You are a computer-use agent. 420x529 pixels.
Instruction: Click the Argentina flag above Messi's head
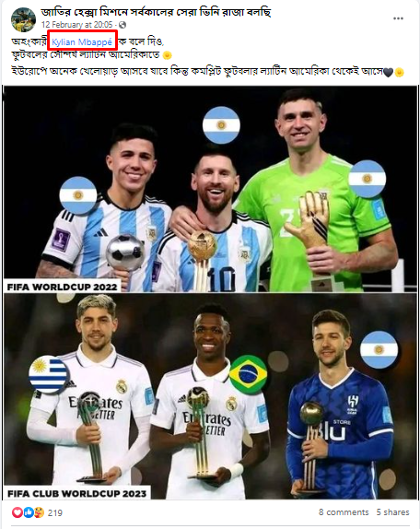point(221,125)
